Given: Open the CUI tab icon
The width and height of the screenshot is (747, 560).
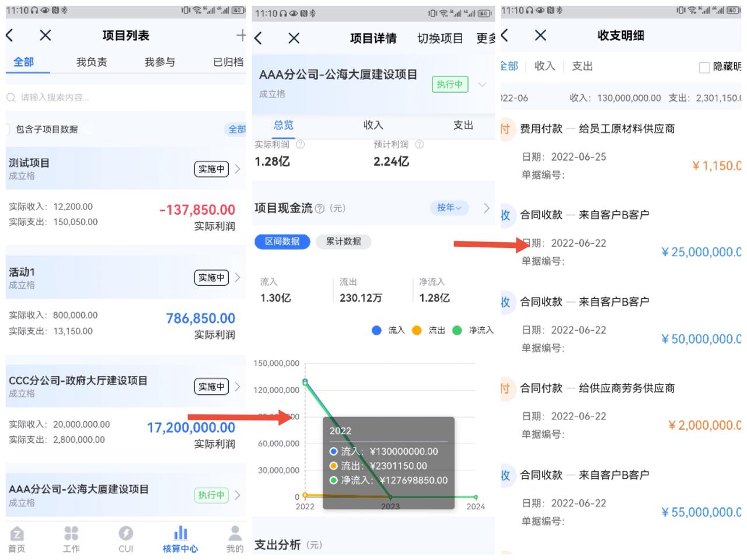Looking at the screenshot, I should point(125,533).
